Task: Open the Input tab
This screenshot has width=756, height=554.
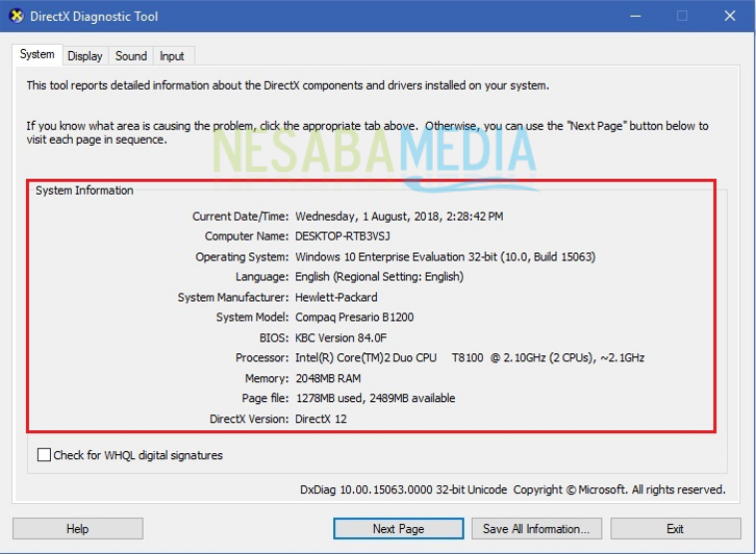Action: (x=172, y=57)
